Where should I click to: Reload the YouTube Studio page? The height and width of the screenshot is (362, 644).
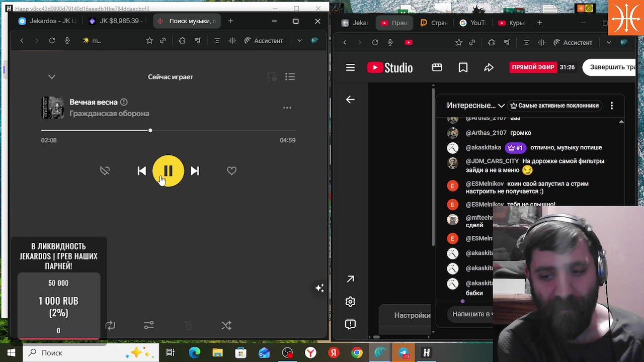point(375,43)
